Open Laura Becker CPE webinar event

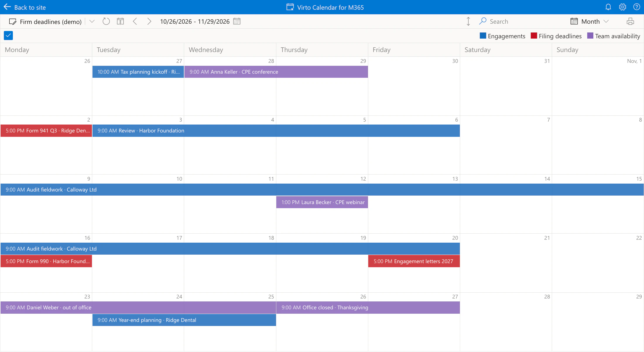pyautogui.click(x=322, y=202)
